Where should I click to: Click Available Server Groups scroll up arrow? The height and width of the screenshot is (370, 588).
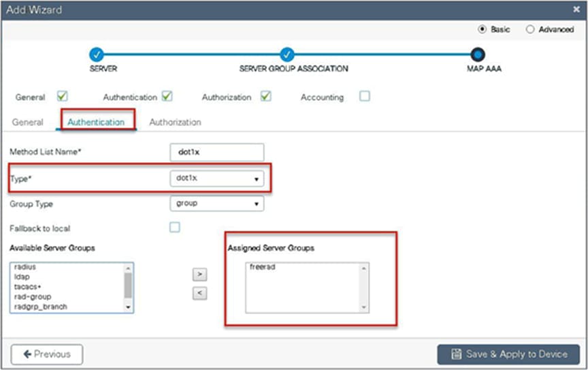coord(128,268)
